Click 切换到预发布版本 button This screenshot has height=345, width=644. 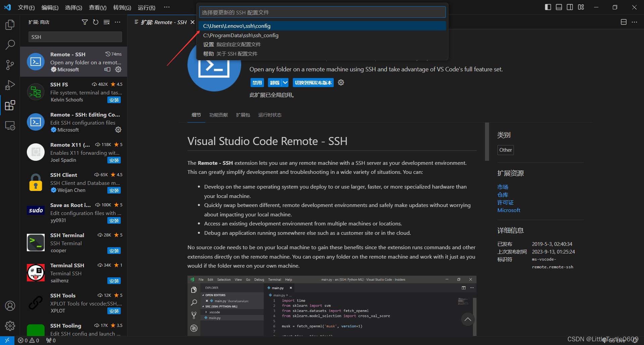pyautogui.click(x=313, y=82)
